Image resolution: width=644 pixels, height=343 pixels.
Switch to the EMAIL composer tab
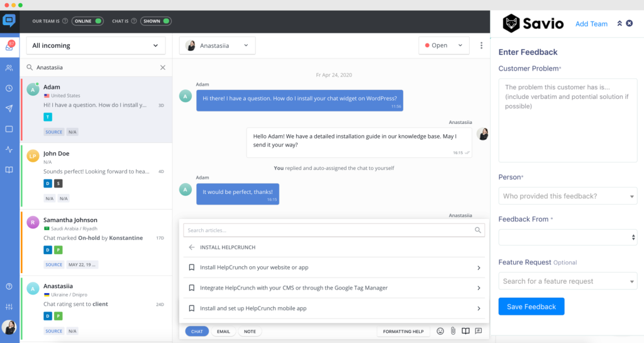point(223,332)
